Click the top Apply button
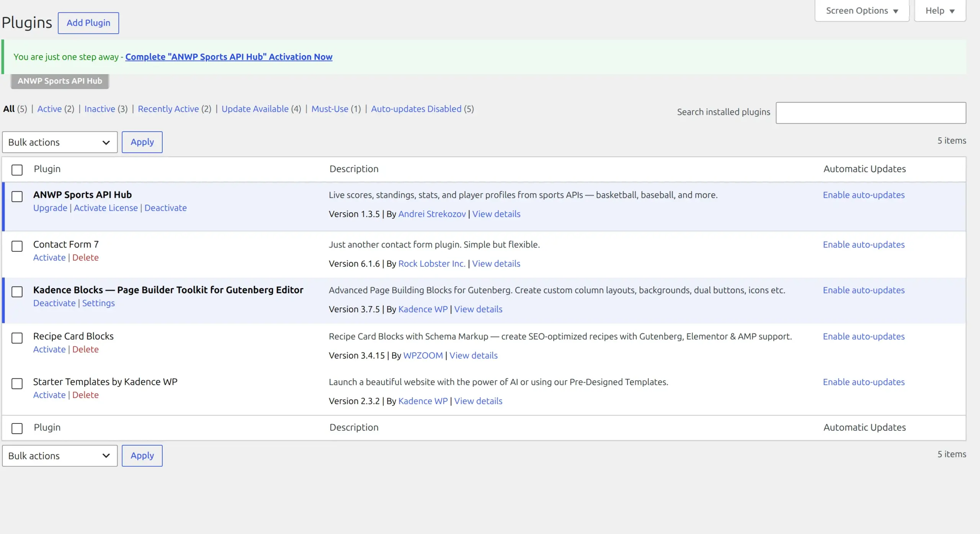The height and width of the screenshot is (534, 980). tap(142, 142)
